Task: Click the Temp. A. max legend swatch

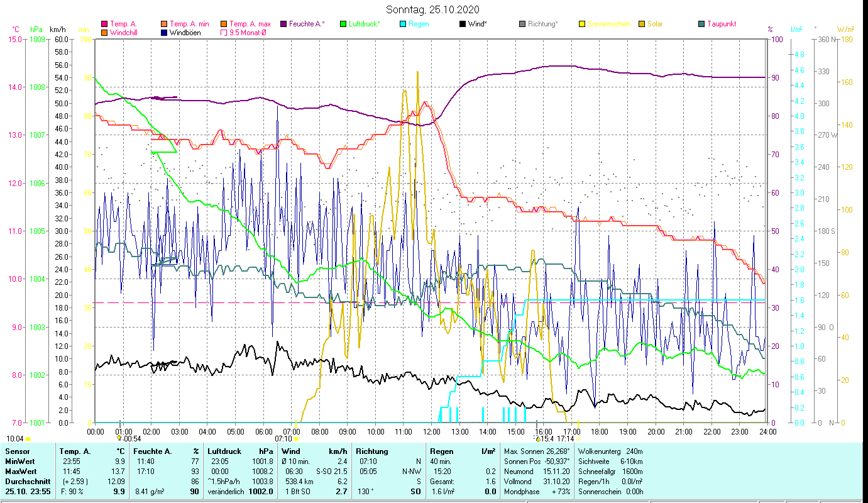Action: (x=224, y=25)
